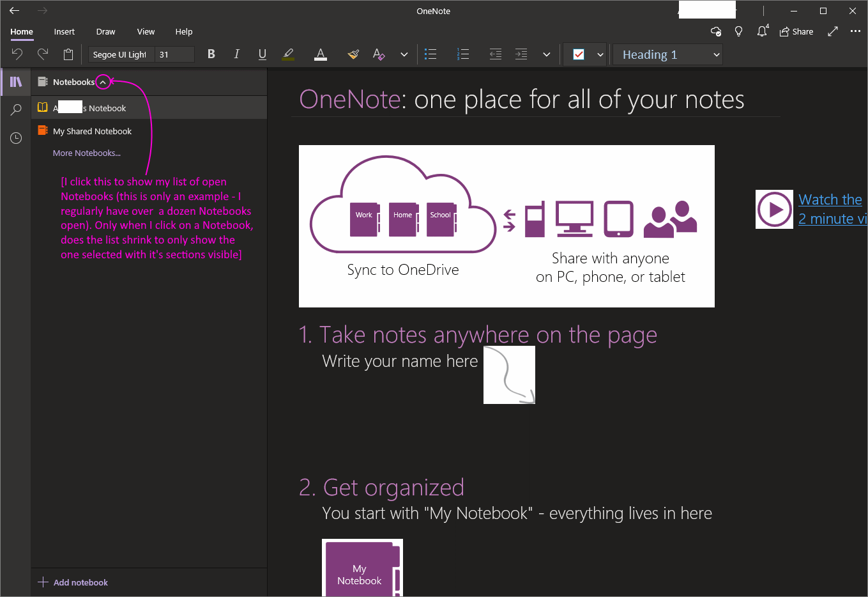Screen dimensions: 868x597
Task: Open the clipboard paste icon
Action: click(x=68, y=54)
